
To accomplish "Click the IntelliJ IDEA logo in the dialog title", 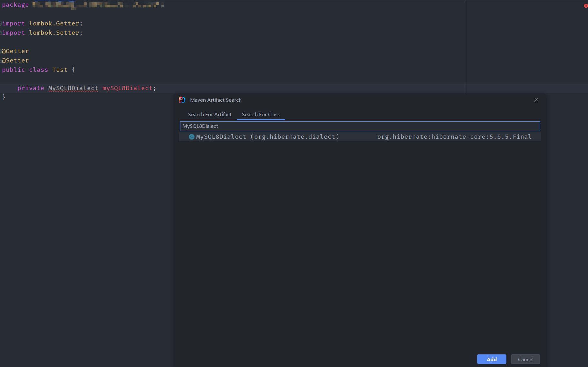I will 182,100.
